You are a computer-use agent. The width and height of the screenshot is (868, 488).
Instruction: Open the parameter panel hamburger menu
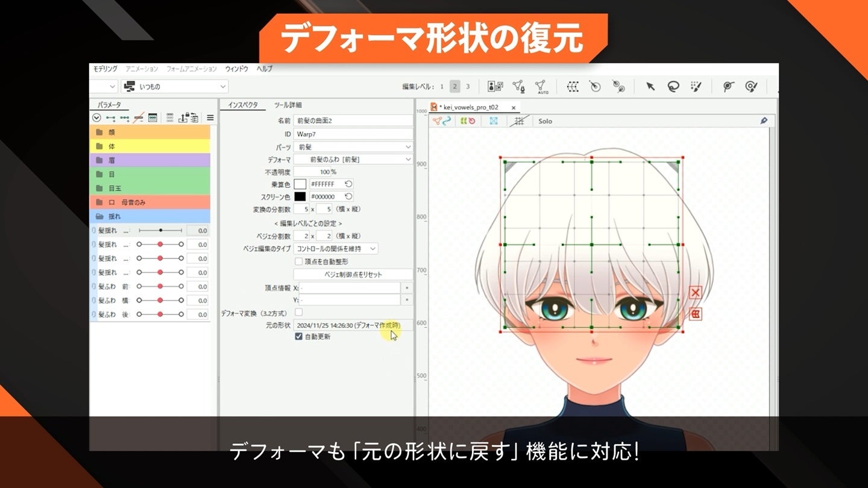point(210,117)
